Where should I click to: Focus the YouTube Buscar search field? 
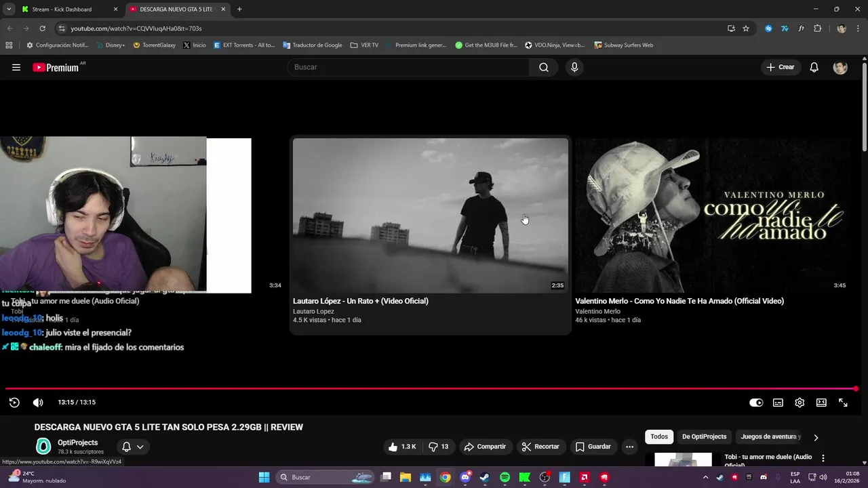click(408, 67)
